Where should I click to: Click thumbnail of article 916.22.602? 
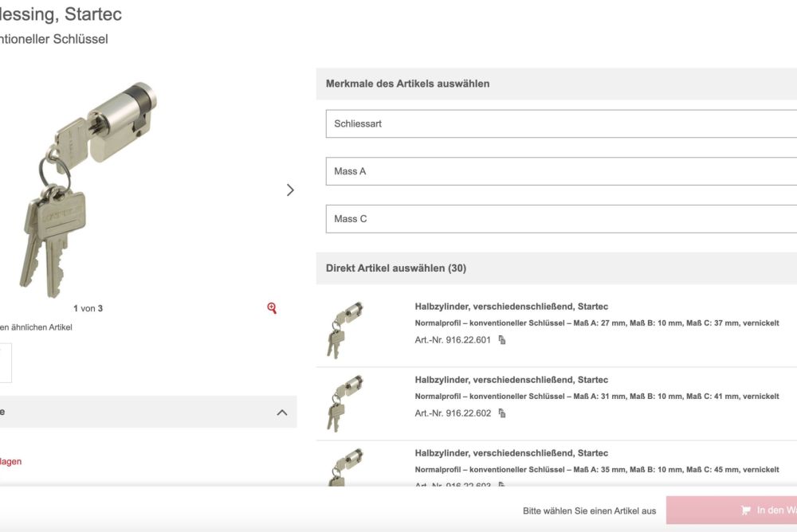click(x=344, y=402)
